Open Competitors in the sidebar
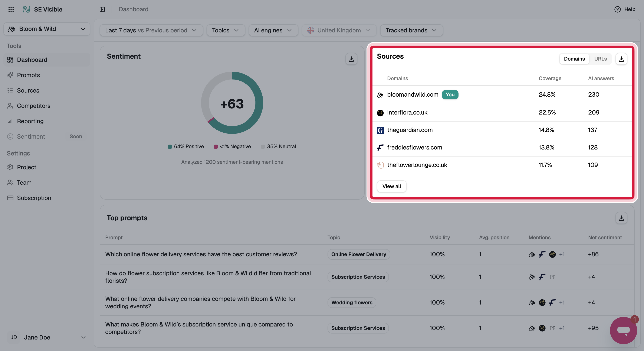644x351 pixels. [47, 106]
